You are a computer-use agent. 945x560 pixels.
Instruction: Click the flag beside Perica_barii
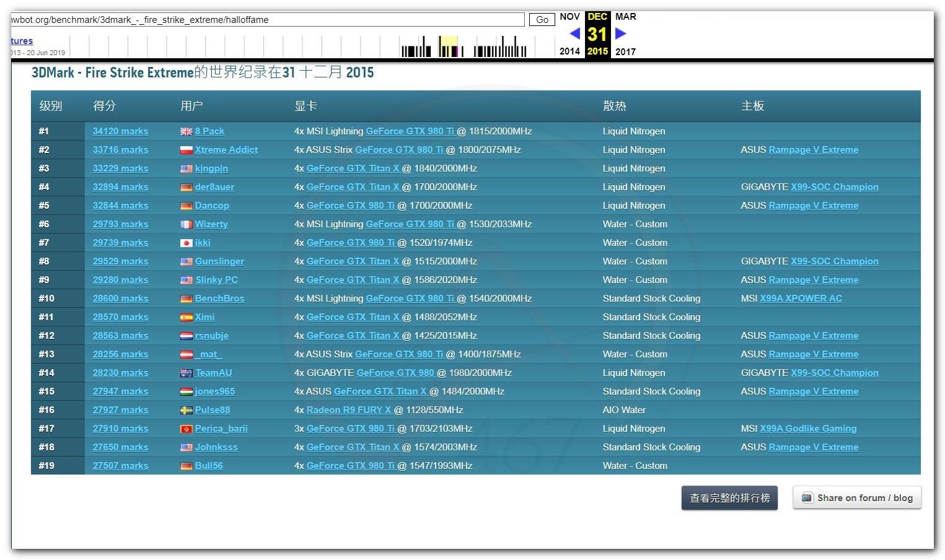tap(186, 429)
